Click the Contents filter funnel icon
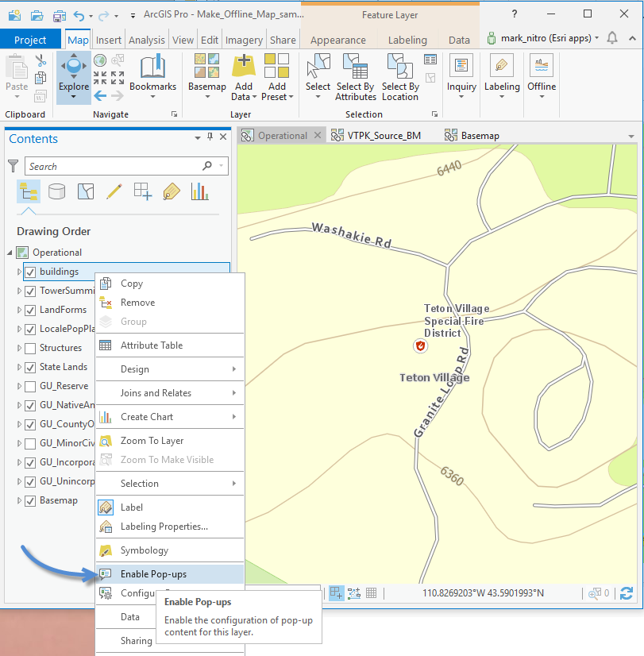Screen dimensions: 644x656 tap(13, 166)
